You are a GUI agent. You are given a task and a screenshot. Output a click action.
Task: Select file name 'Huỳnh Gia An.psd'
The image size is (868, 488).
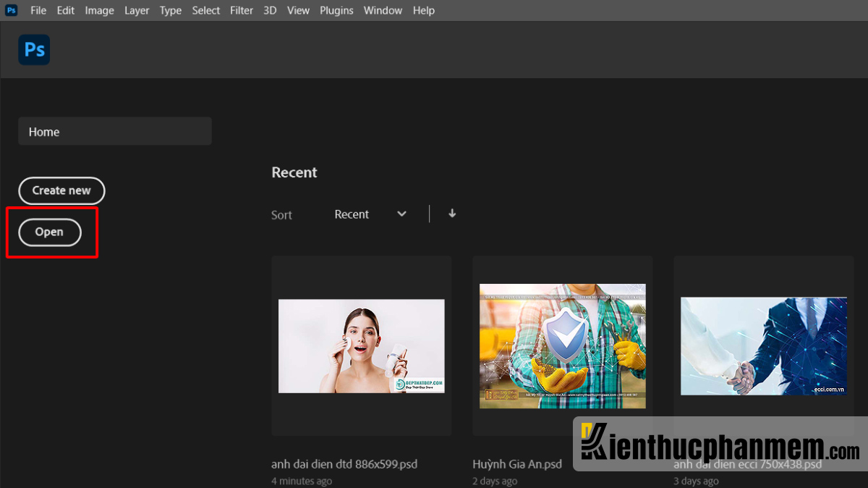[517, 464]
